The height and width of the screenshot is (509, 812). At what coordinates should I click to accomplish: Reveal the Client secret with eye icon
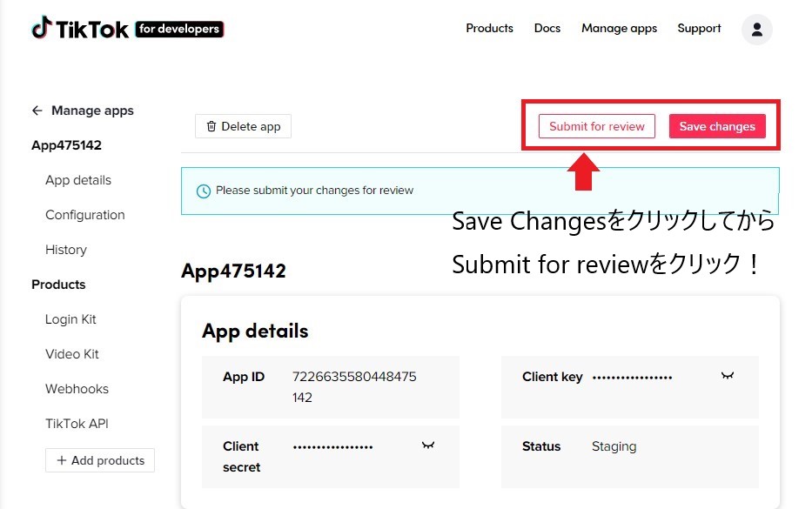click(x=427, y=445)
